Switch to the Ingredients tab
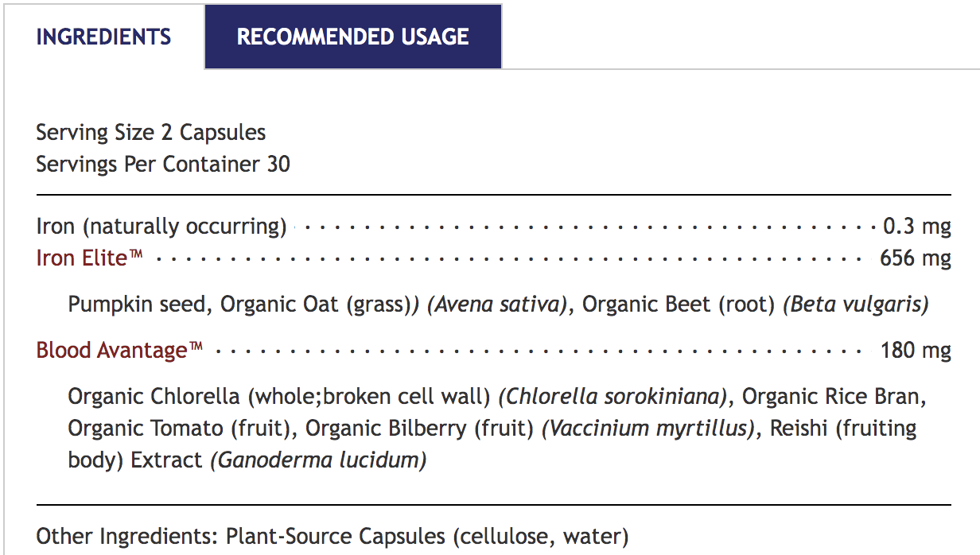 tap(103, 37)
